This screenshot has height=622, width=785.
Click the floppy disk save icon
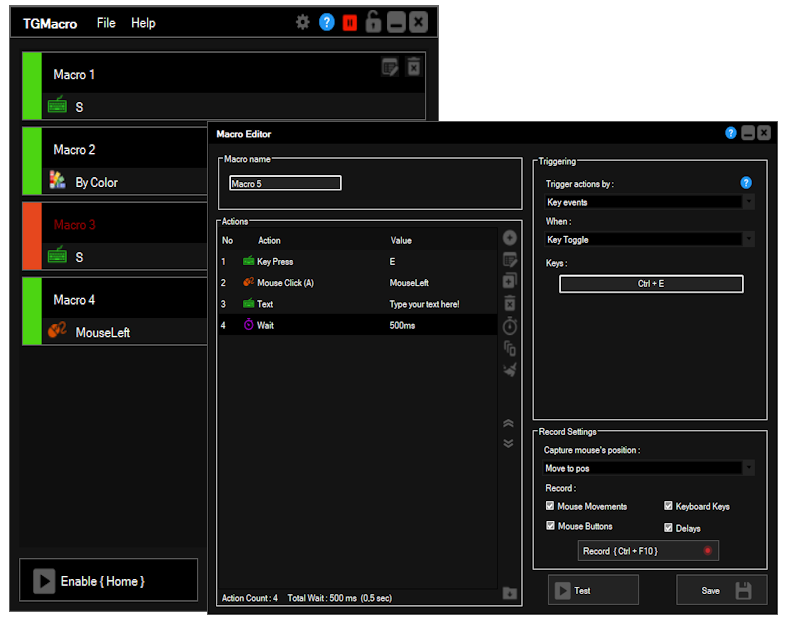(x=743, y=590)
